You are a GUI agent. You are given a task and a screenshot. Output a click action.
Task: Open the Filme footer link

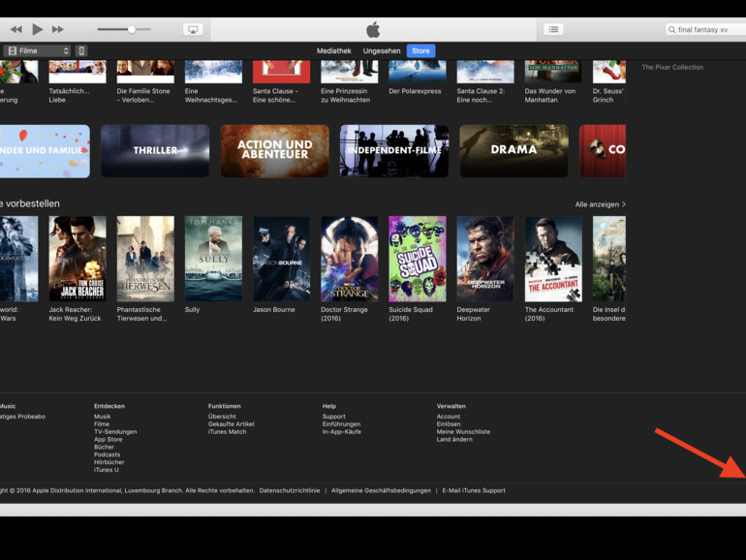tap(102, 424)
